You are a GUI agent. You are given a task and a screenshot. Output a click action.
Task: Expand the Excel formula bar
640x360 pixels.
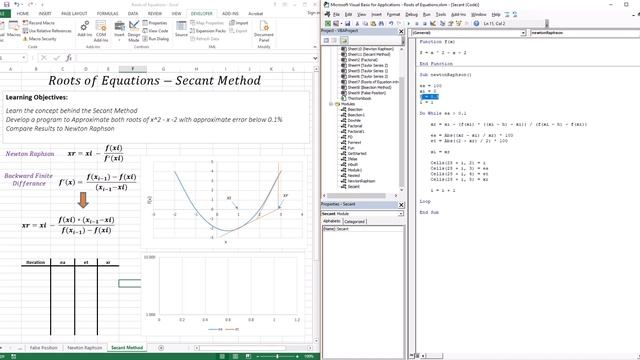(x=315, y=58)
